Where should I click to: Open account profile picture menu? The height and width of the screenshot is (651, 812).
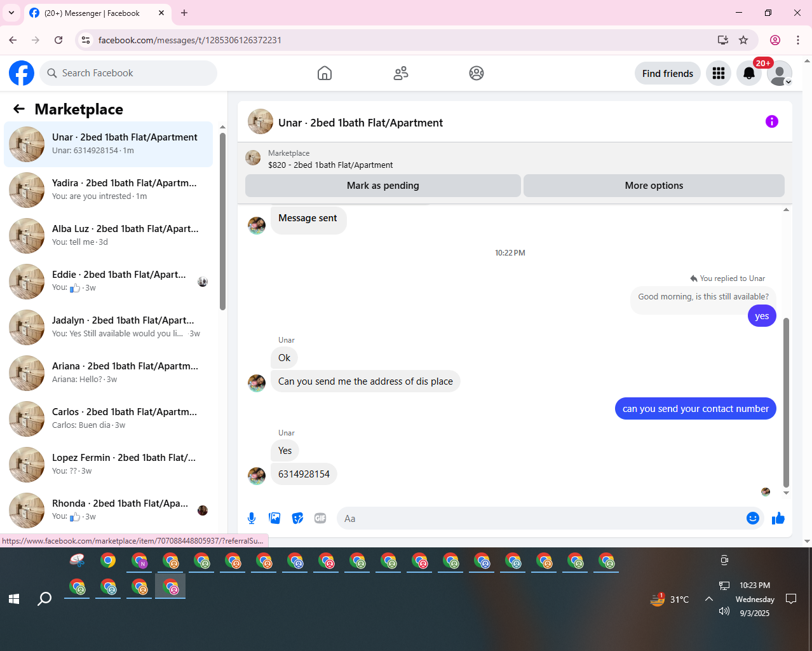pyautogui.click(x=780, y=73)
